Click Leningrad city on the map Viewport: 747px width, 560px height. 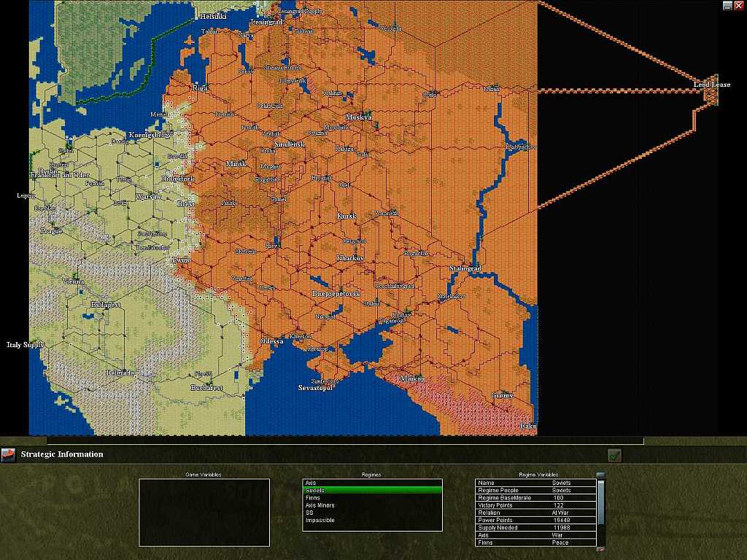(267, 22)
